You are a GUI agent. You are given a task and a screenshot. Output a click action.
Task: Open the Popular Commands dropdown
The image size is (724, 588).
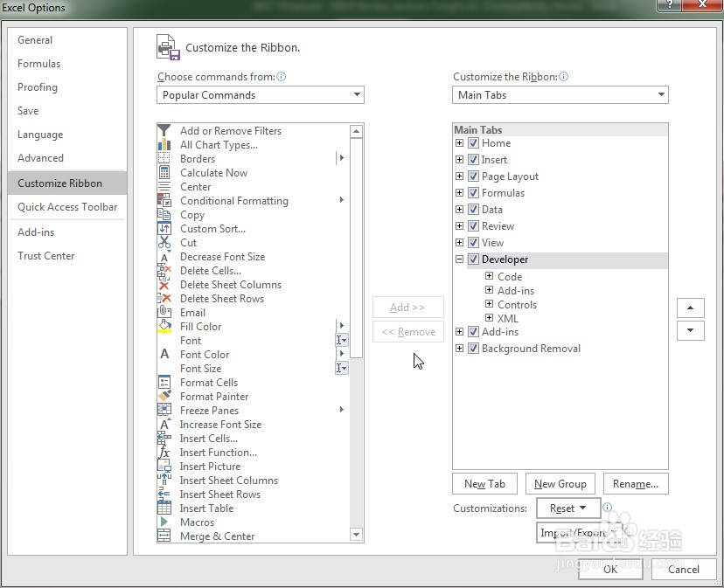[x=261, y=94]
